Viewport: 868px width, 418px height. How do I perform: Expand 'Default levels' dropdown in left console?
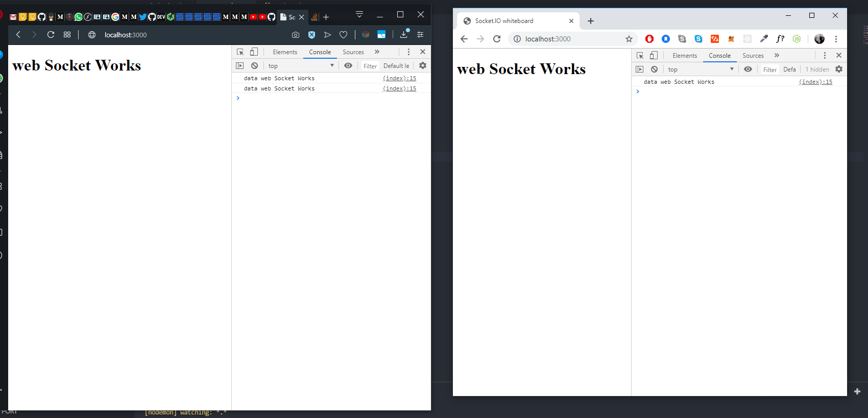396,66
